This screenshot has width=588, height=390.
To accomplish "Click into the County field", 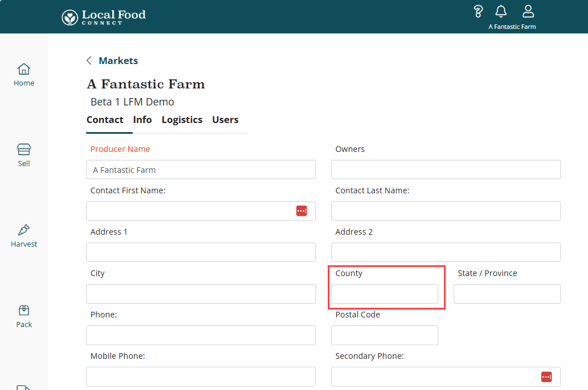I will (384, 294).
